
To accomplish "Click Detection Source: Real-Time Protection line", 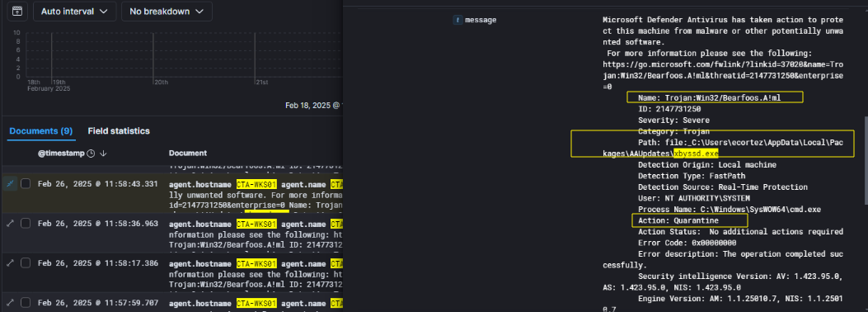I will pyautogui.click(x=722, y=187).
